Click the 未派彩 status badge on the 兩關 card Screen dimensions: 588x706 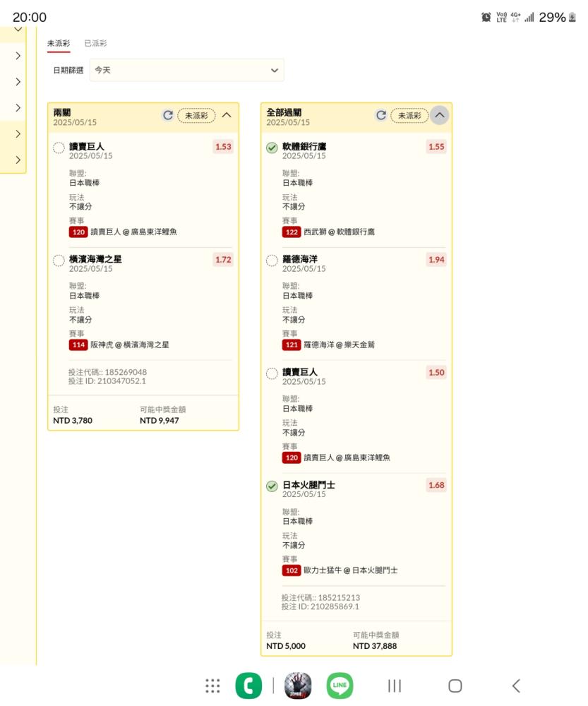[x=196, y=116]
